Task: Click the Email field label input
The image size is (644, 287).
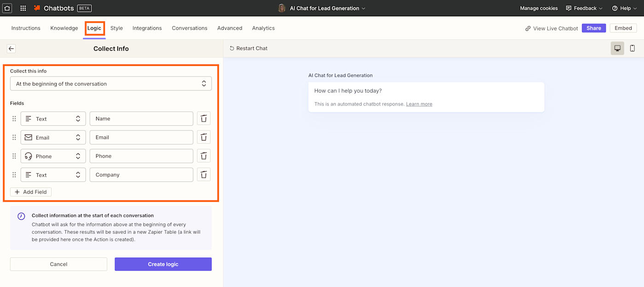Action: click(141, 137)
